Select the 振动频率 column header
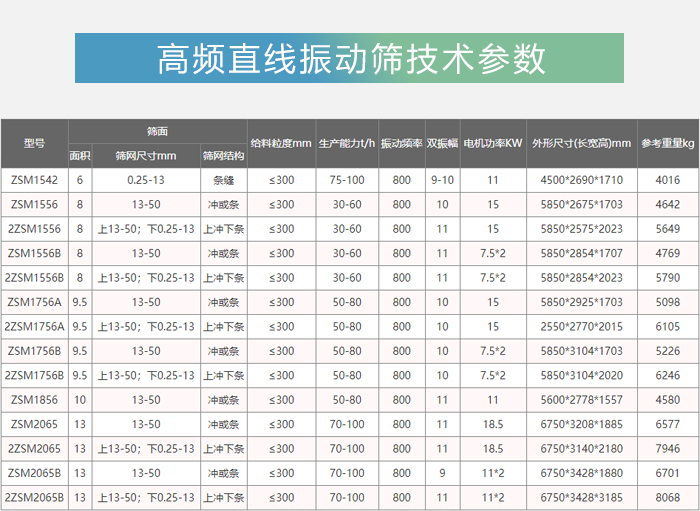Viewport: 700px width, 511px height. [x=401, y=143]
